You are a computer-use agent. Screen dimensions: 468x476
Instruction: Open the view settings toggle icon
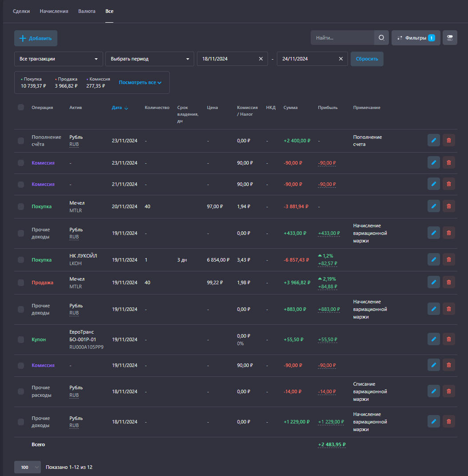pos(449,38)
